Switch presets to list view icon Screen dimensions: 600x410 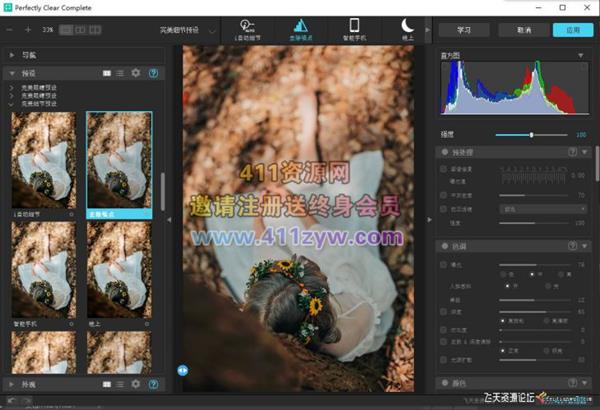(121, 74)
